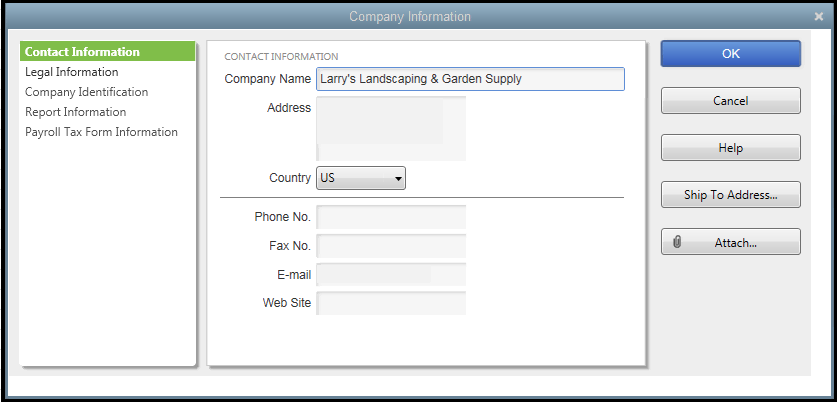
Task: Cancel the company information changes
Action: (x=730, y=101)
